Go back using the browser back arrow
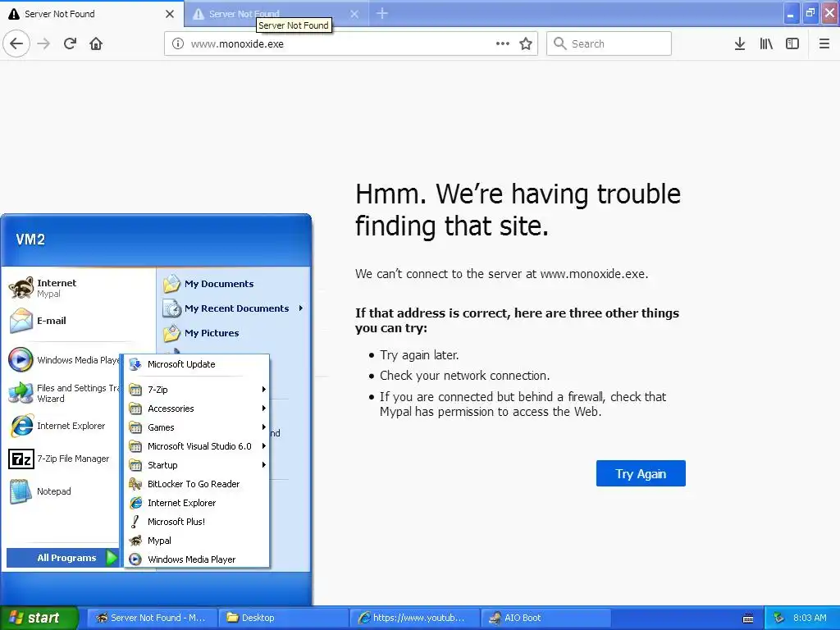 [x=16, y=44]
